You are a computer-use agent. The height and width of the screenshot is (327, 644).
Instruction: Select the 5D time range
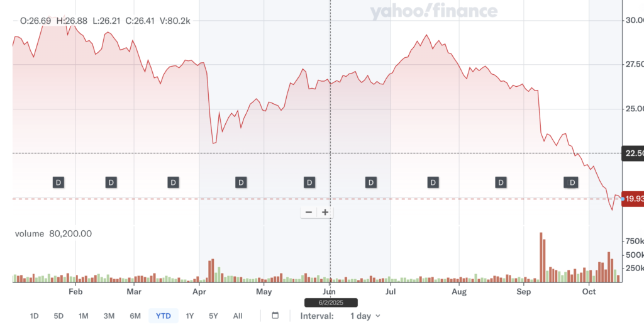pyautogui.click(x=58, y=316)
